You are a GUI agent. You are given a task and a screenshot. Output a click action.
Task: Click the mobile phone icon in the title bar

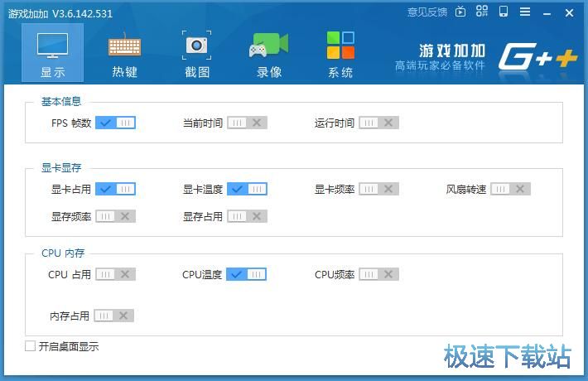[x=504, y=12]
